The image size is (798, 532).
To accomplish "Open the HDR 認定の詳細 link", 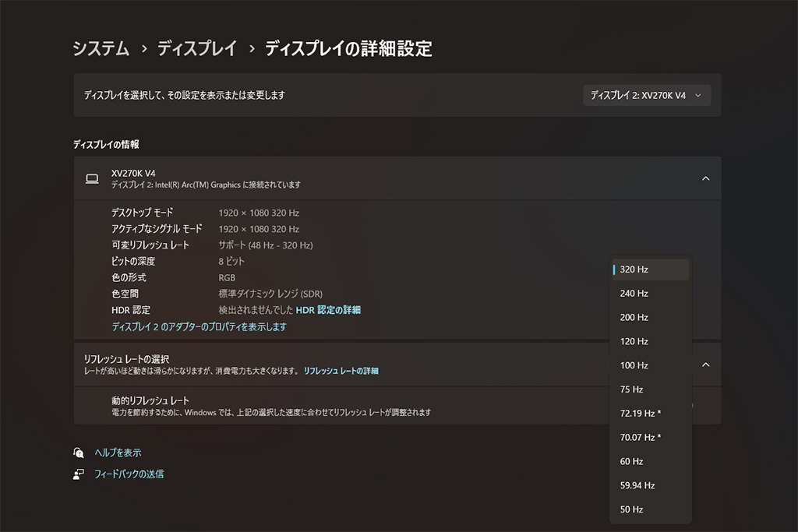I will pyautogui.click(x=328, y=310).
